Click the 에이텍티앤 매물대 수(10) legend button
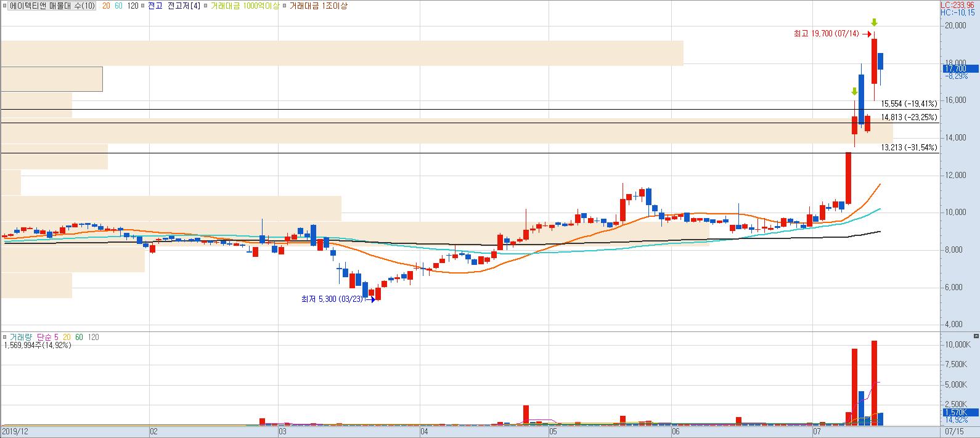 pos(52,6)
